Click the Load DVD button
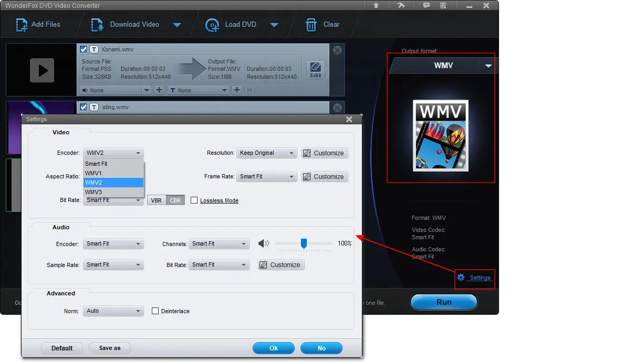The height and width of the screenshot is (362, 644). 231,25
